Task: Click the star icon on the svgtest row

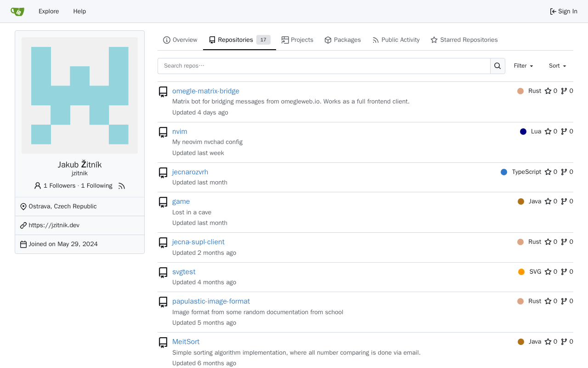Action: tap(548, 272)
